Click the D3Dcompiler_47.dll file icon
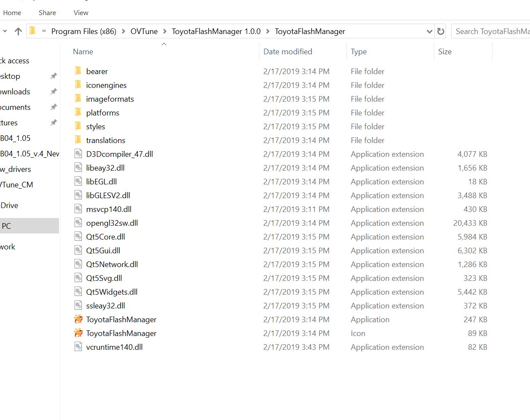Image resolution: width=530 pixels, height=420 pixels. click(x=78, y=154)
